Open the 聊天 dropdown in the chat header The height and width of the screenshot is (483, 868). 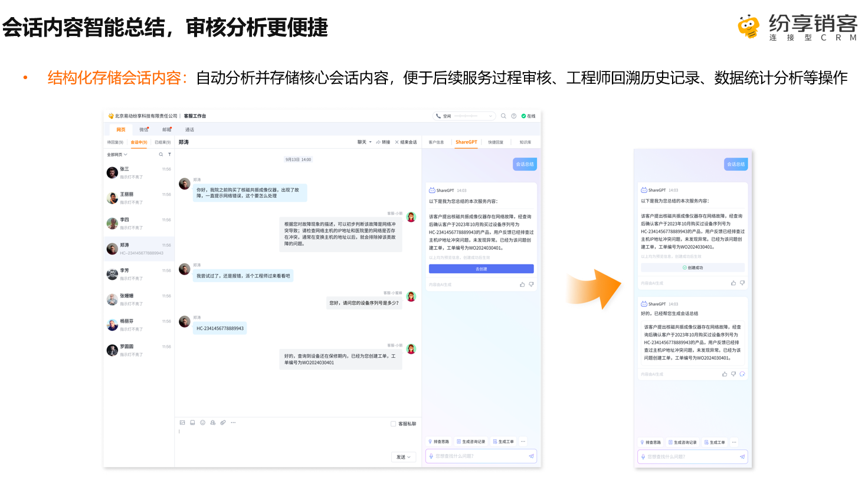tap(364, 142)
